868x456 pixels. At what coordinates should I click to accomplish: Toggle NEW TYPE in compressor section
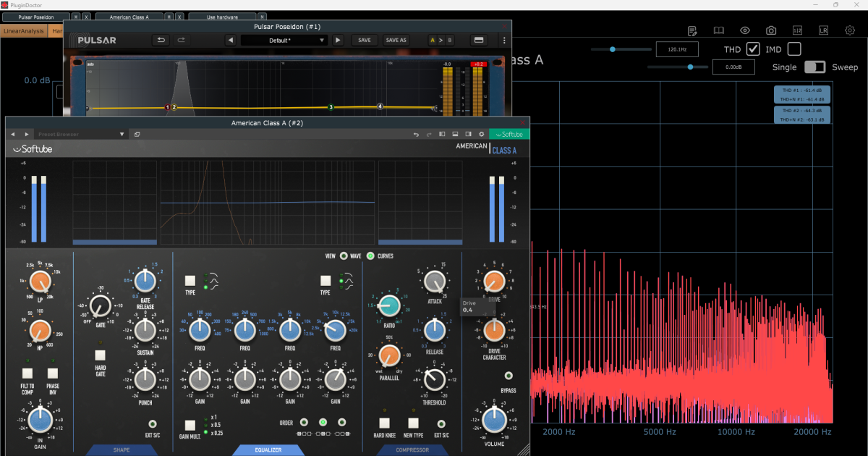click(413, 423)
